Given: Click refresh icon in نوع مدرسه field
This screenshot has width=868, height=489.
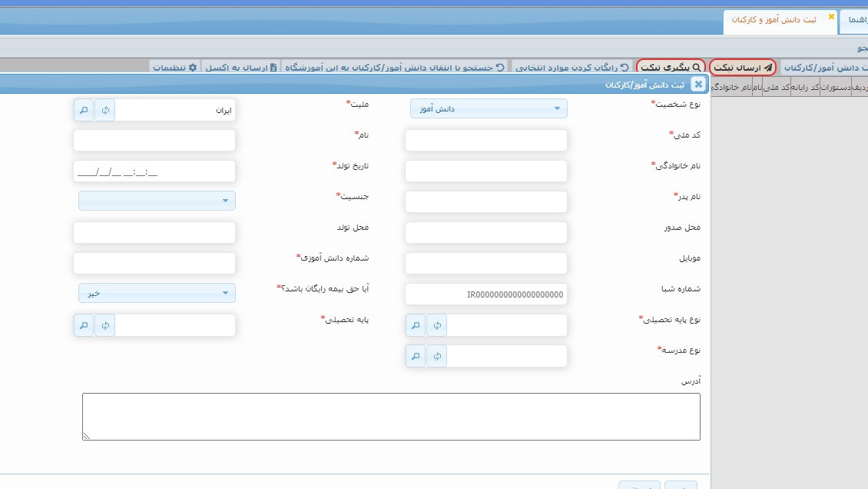Looking at the screenshot, I should pos(437,356).
